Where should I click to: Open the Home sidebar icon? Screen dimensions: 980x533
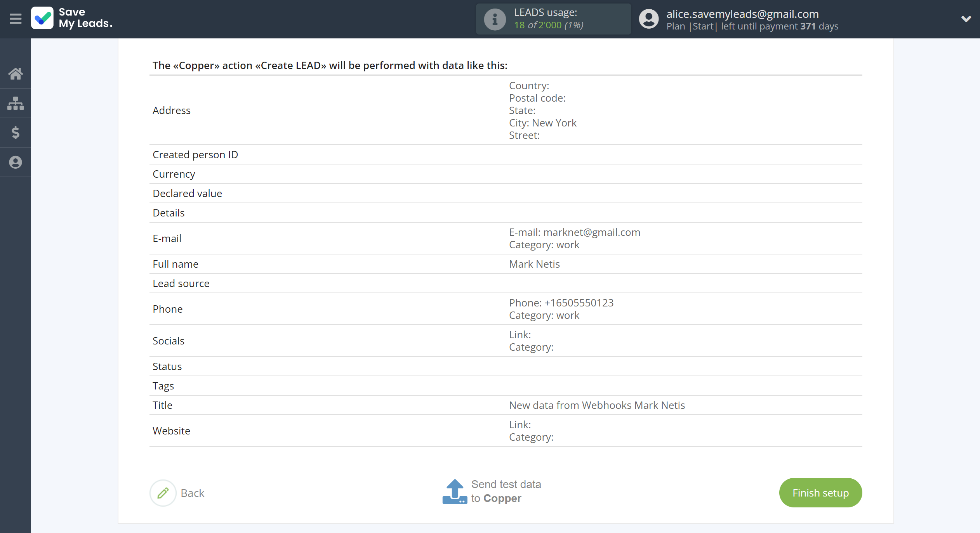(16, 73)
